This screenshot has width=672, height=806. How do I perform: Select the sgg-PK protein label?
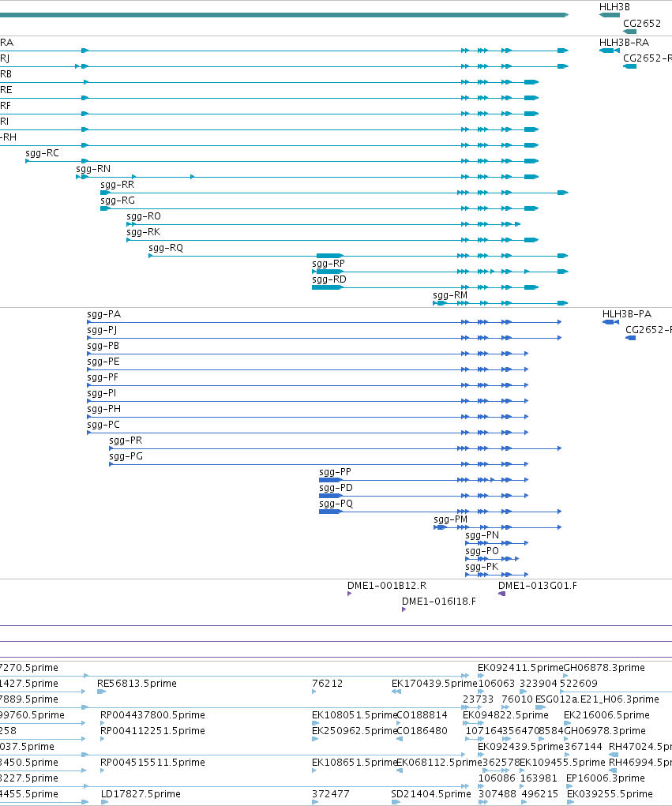[x=482, y=567]
